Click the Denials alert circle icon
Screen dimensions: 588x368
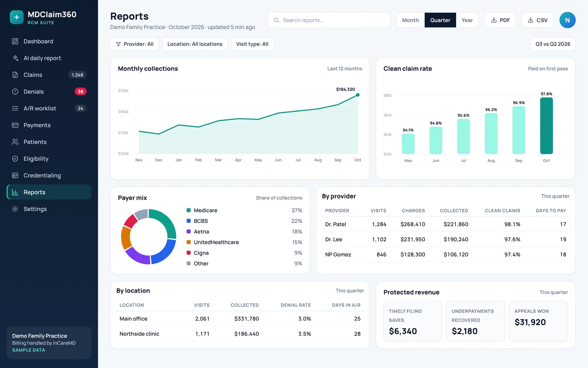pos(15,92)
